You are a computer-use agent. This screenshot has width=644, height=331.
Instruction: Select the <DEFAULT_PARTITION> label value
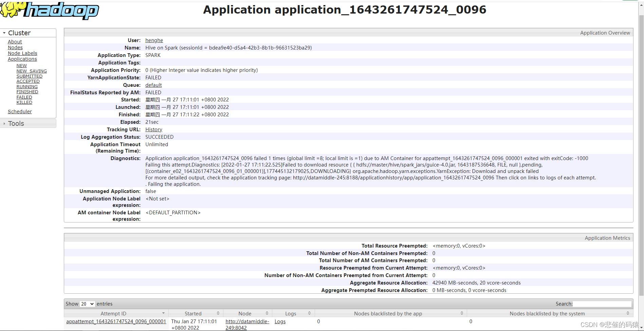[173, 213]
